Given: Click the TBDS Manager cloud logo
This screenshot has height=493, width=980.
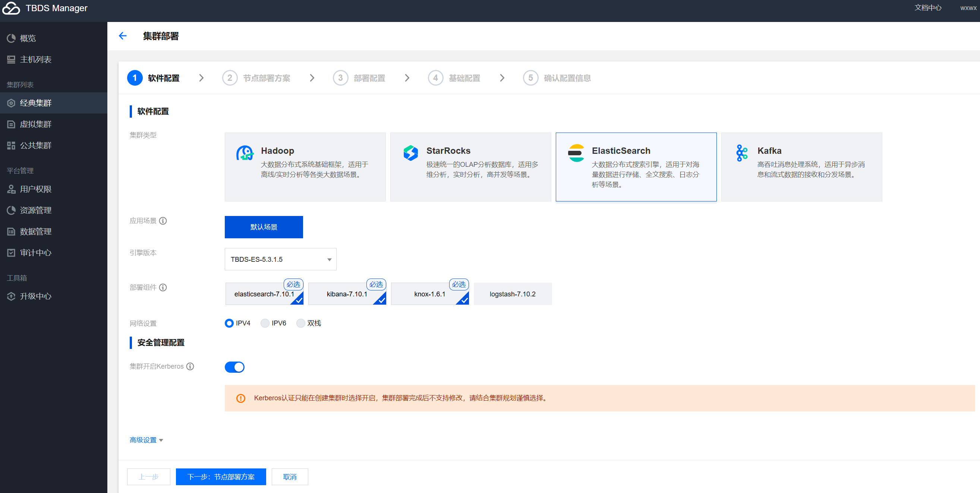Looking at the screenshot, I should point(11,8).
